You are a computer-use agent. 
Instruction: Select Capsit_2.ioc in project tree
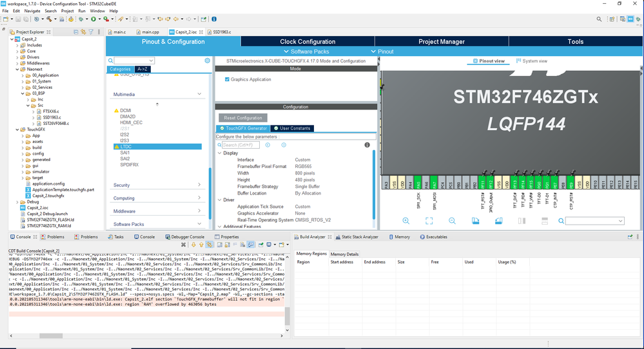38,207
